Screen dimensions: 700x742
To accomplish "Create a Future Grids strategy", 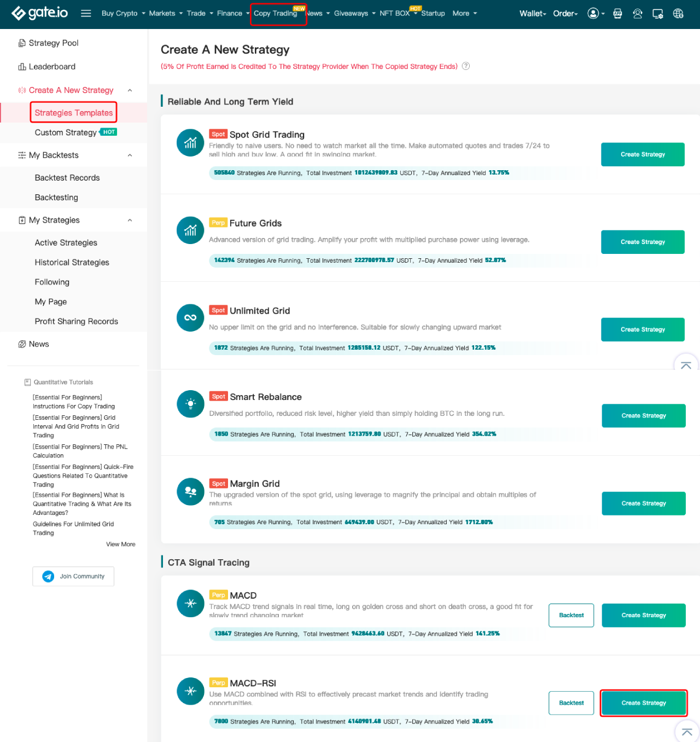I will (643, 242).
